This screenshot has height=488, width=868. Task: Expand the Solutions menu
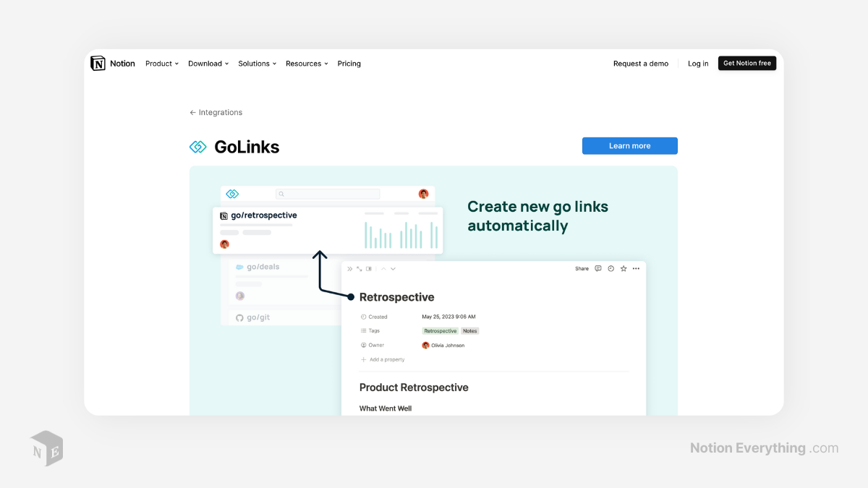point(255,63)
